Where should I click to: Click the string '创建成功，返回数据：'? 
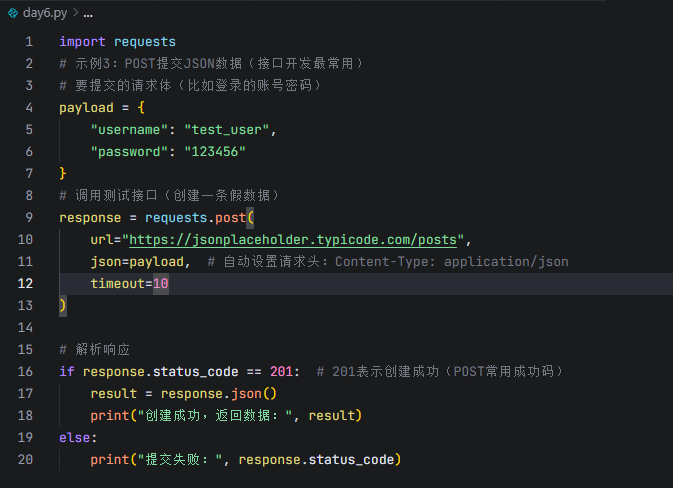[215, 415]
